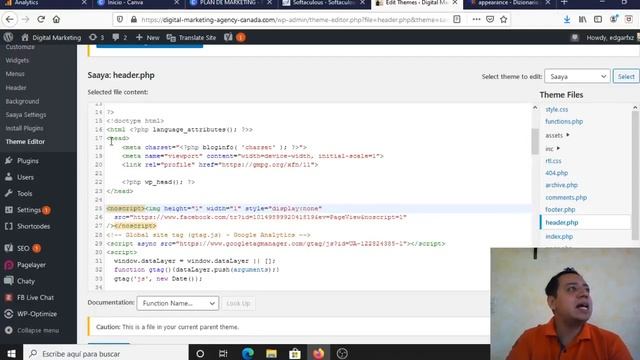Expand the inc folder
The image size is (640, 360).
click(553, 149)
